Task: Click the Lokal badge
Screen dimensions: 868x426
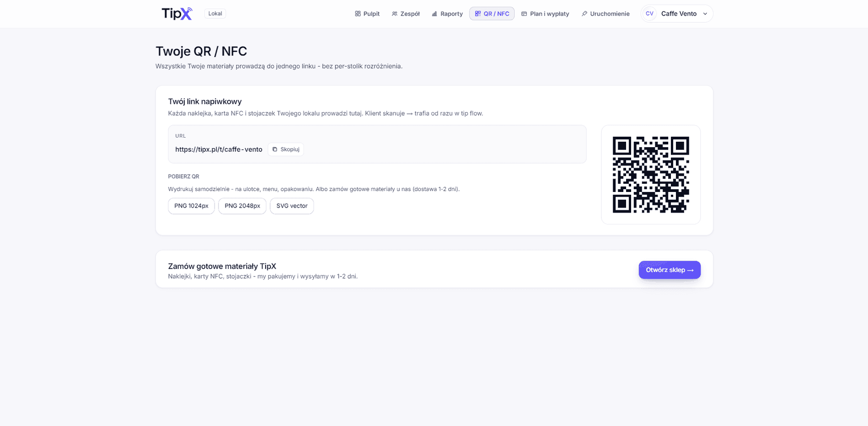Action: click(x=215, y=14)
